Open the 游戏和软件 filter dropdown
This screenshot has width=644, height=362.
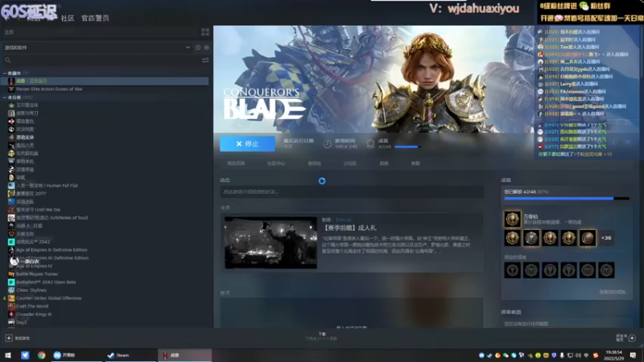[97, 47]
